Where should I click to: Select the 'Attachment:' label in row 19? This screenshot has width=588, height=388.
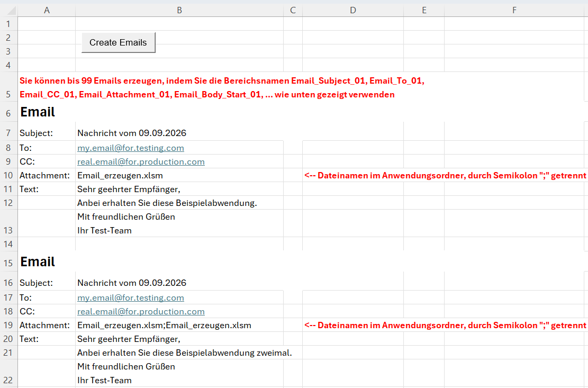44,326
